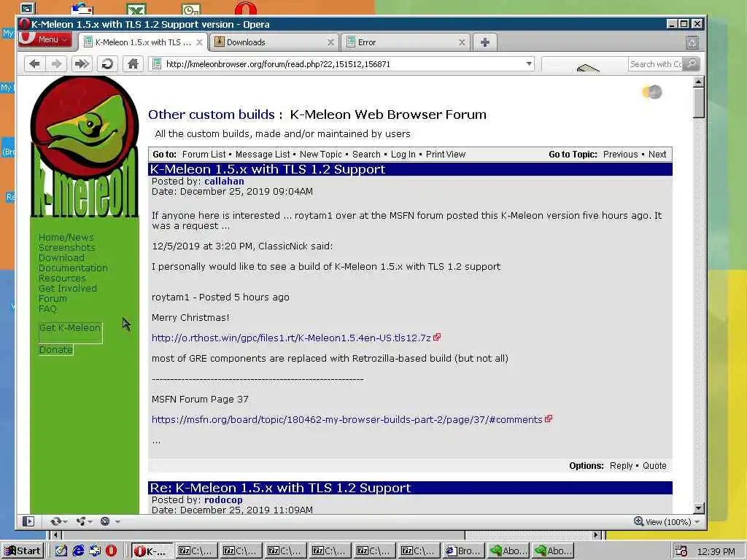Toggle the side panel button in status bar

click(28, 521)
